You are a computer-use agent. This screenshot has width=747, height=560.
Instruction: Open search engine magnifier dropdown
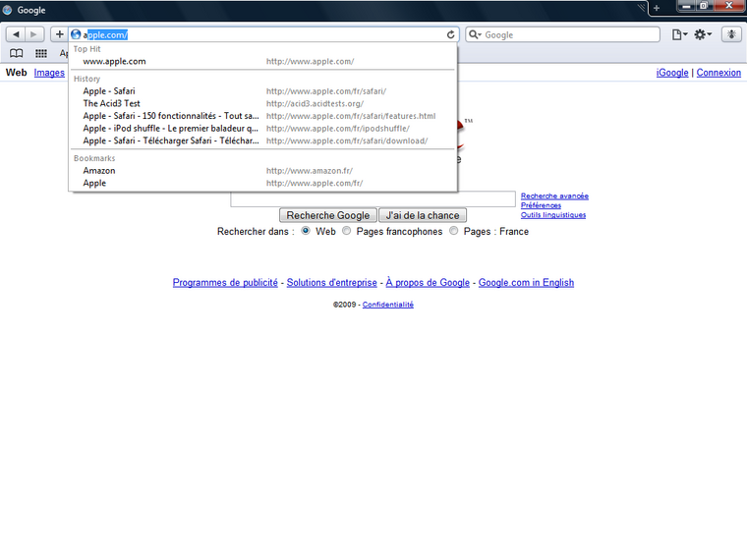tap(475, 34)
